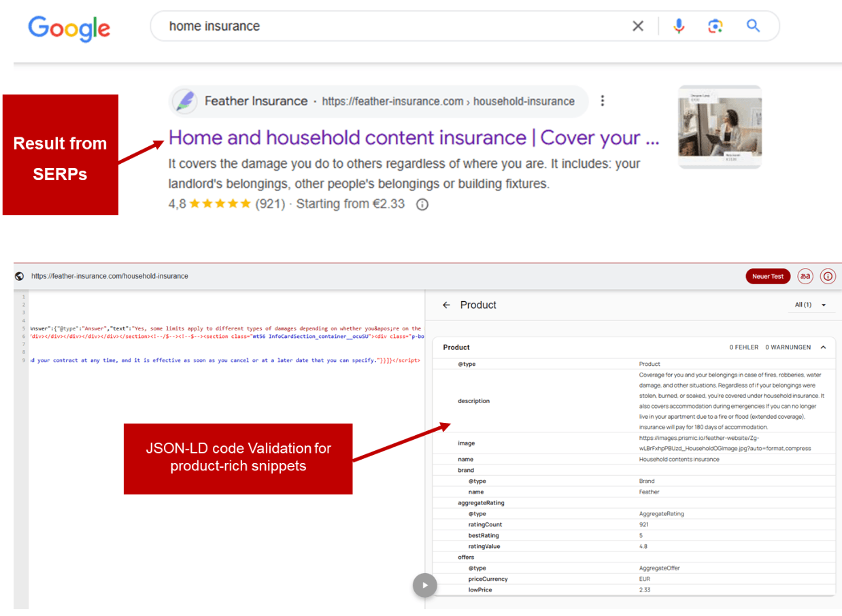The height and width of the screenshot is (616, 842).
Task: Click the round play button
Action: point(425,585)
